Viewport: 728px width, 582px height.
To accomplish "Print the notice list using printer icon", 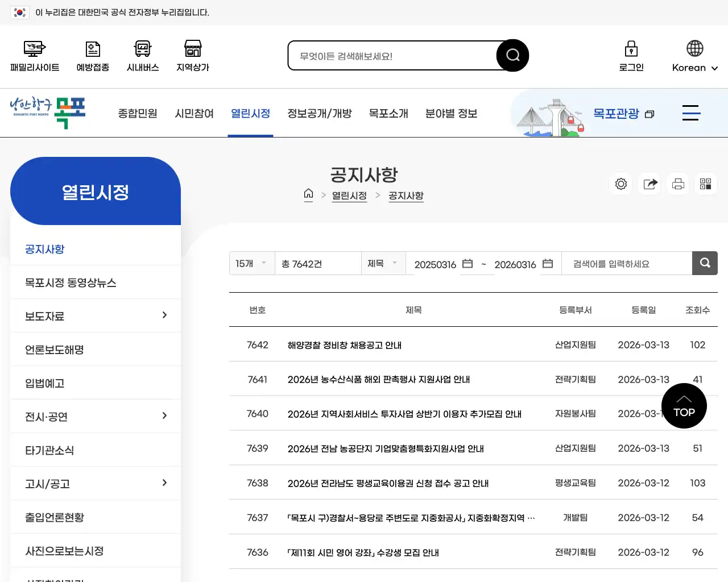I will coord(677,184).
